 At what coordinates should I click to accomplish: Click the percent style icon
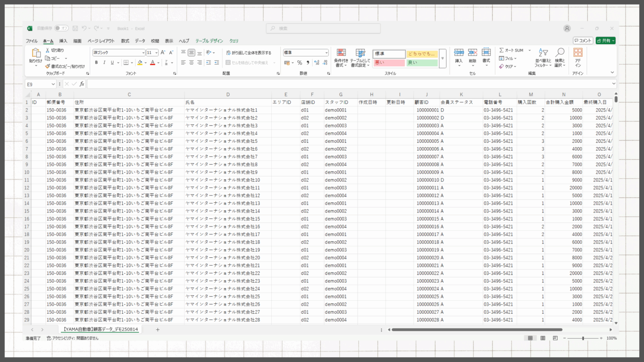tap(299, 63)
